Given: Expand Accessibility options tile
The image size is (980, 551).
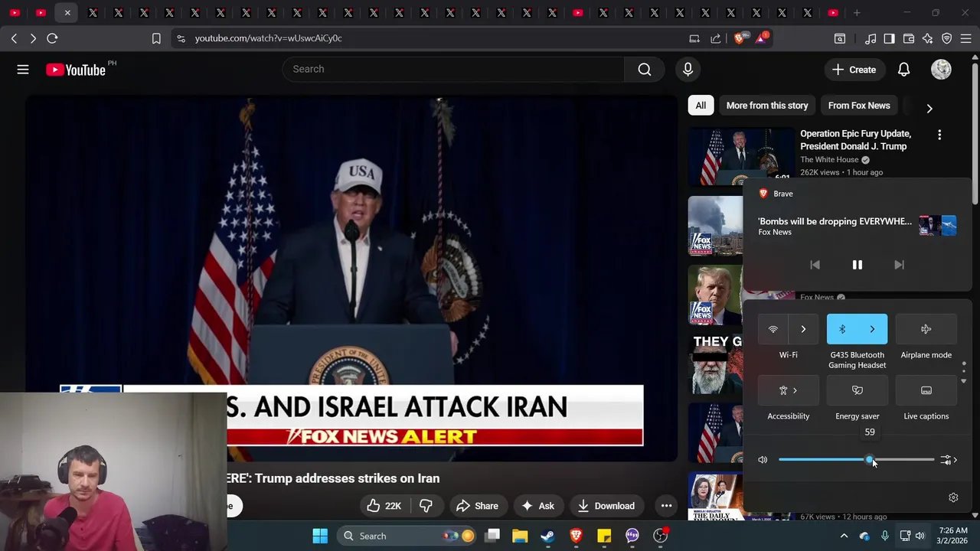Looking at the screenshot, I should [x=788, y=390].
